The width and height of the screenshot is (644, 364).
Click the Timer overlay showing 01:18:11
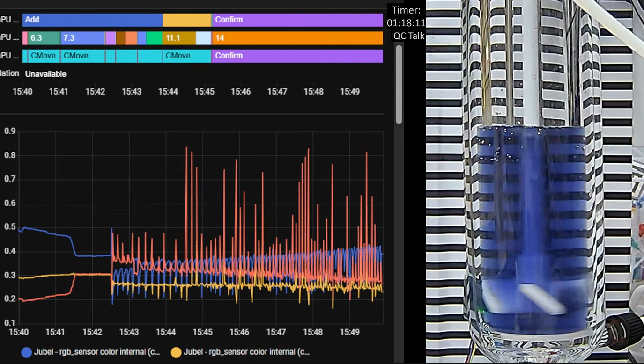[x=406, y=16]
